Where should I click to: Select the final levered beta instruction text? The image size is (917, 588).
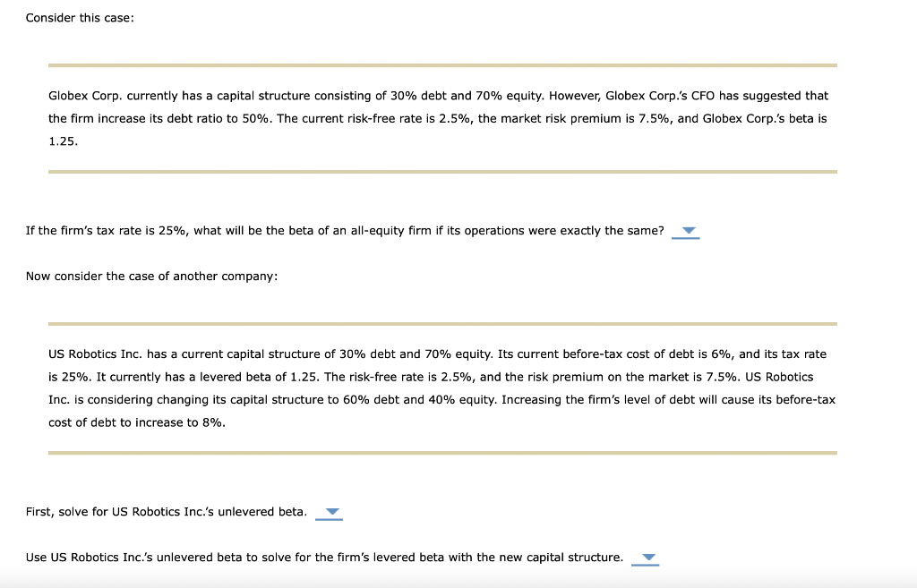point(323,557)
